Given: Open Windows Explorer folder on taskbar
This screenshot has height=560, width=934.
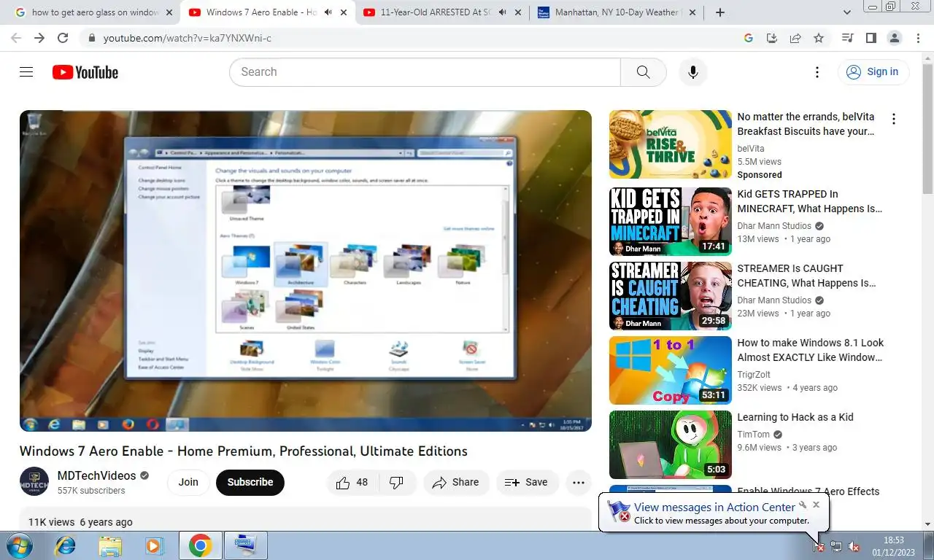Looking at the screenshot, I should point(110,545).
